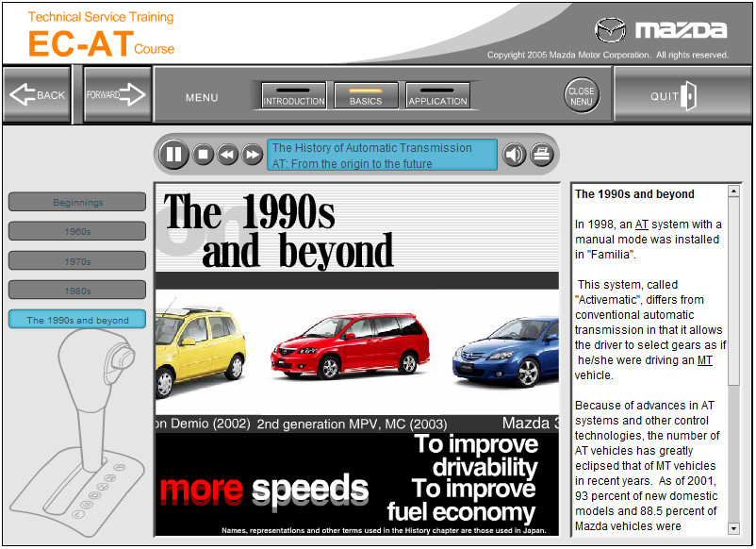Pause the narration playback
The image size is (756, 549).
[173, 155]
